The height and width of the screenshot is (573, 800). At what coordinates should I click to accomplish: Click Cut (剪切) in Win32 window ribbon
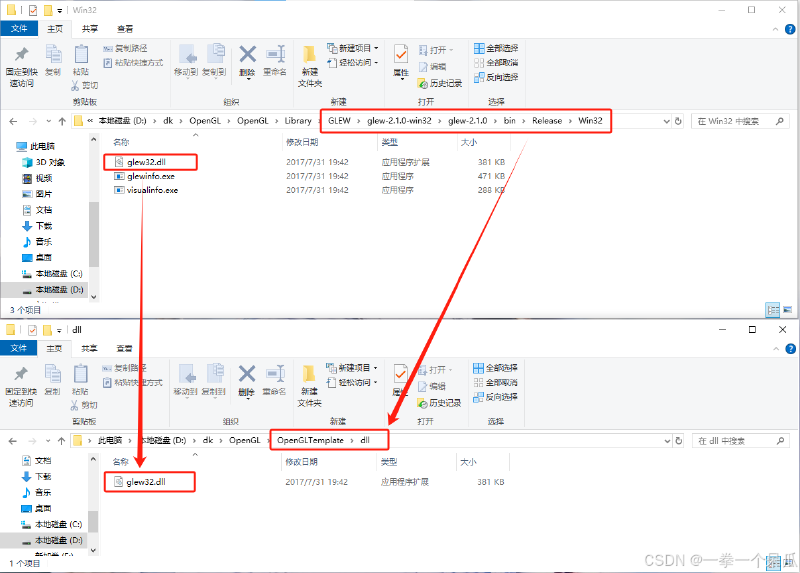[x=85, y=85]
